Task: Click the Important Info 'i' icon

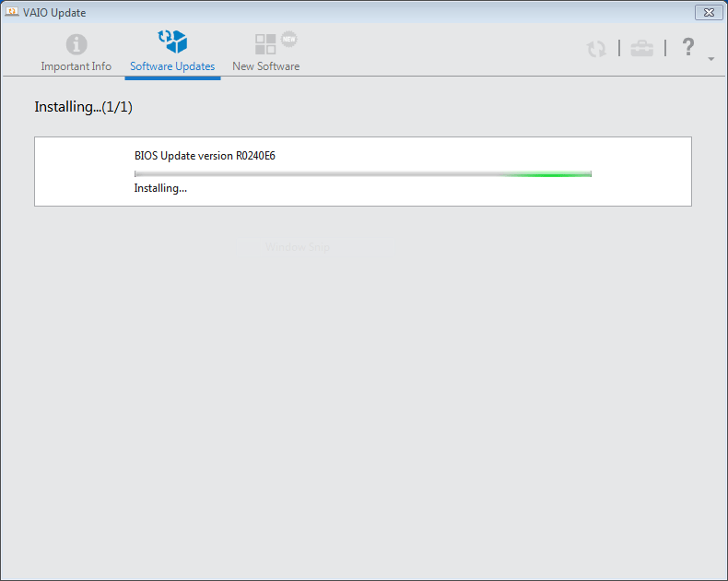Action: (x=76, y=44)
